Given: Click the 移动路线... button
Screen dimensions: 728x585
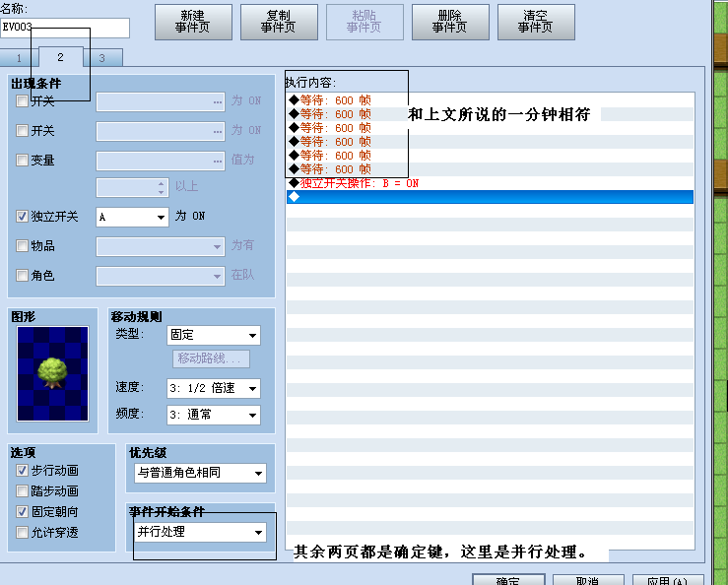Looking at the screenshot, I should tap(211, 358).
